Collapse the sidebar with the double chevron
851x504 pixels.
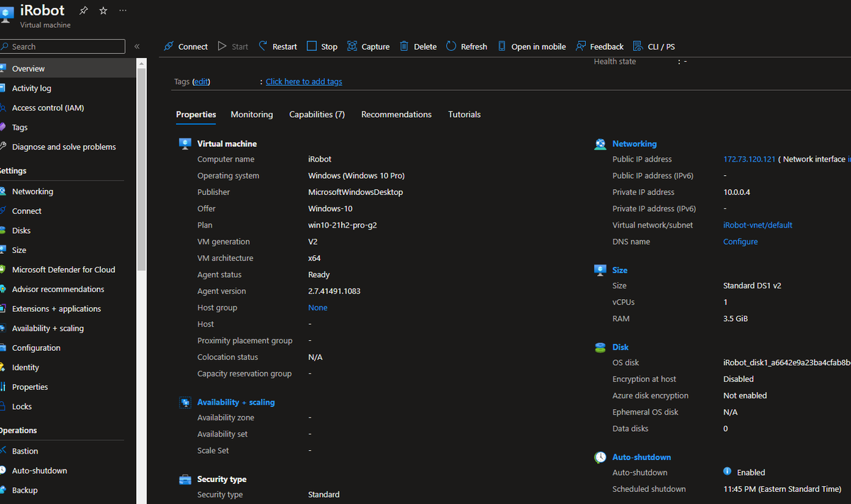pyautogui.click(x=137, y=47)
